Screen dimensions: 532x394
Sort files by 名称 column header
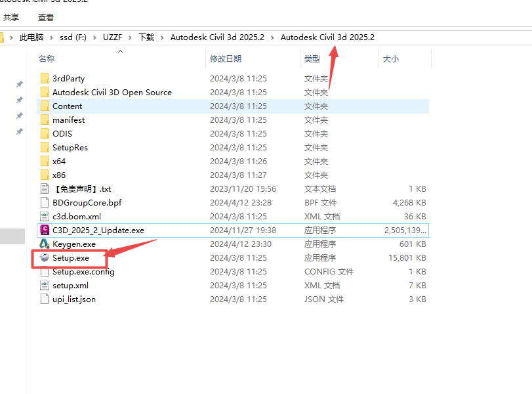[x=47, y=59]
